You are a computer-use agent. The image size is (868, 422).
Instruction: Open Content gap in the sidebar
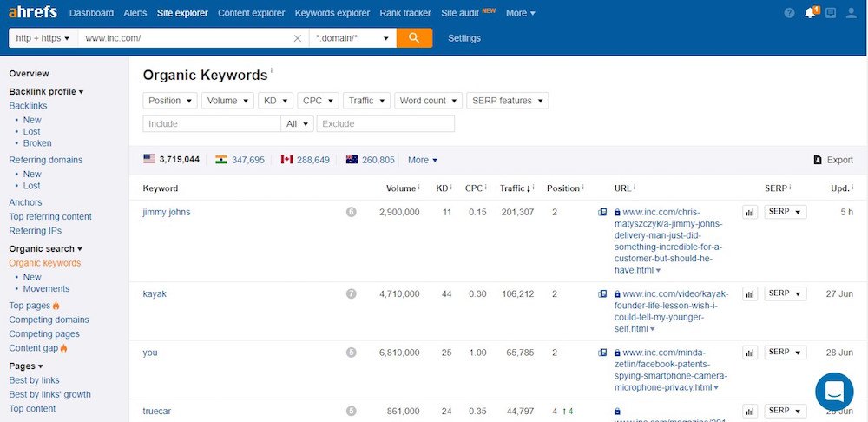pos(33,348)
